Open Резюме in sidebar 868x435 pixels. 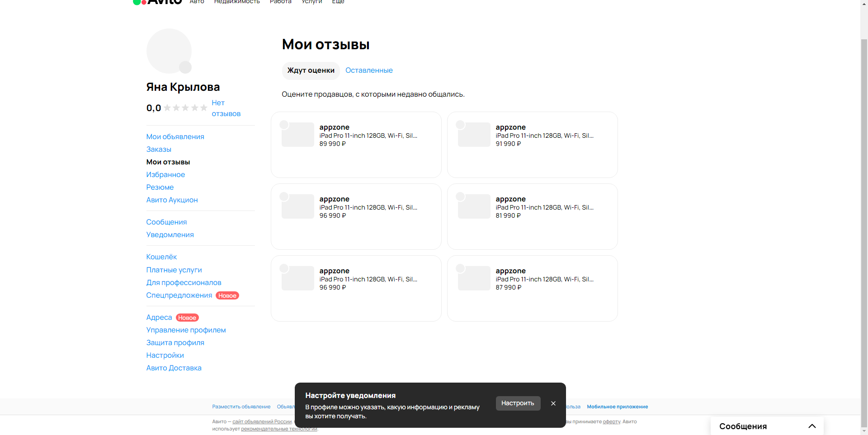tap(160, 187)
